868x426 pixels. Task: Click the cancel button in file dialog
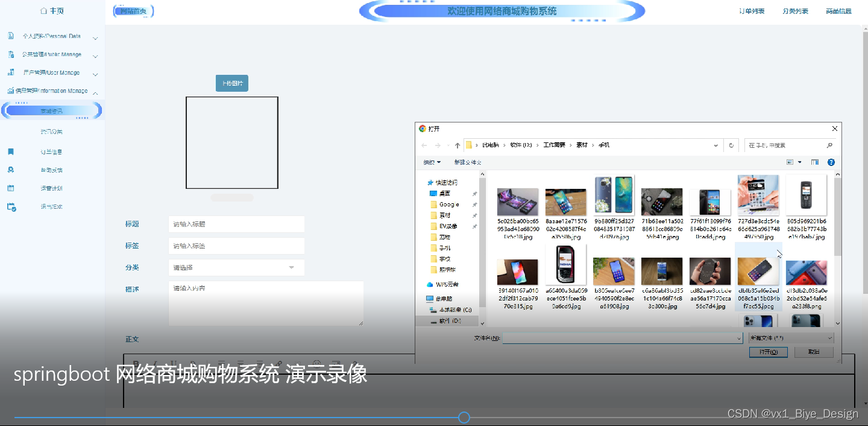point(814,352)
